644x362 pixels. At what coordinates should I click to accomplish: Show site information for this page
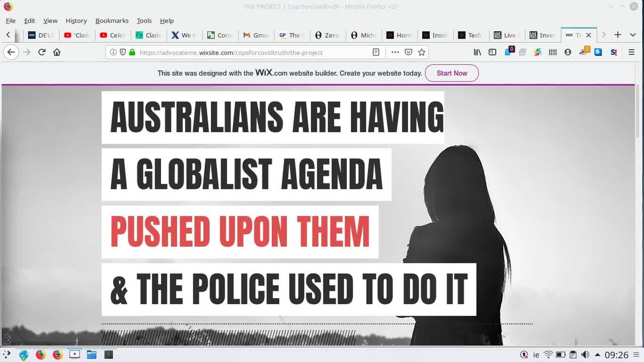click(x=113, y=52)
